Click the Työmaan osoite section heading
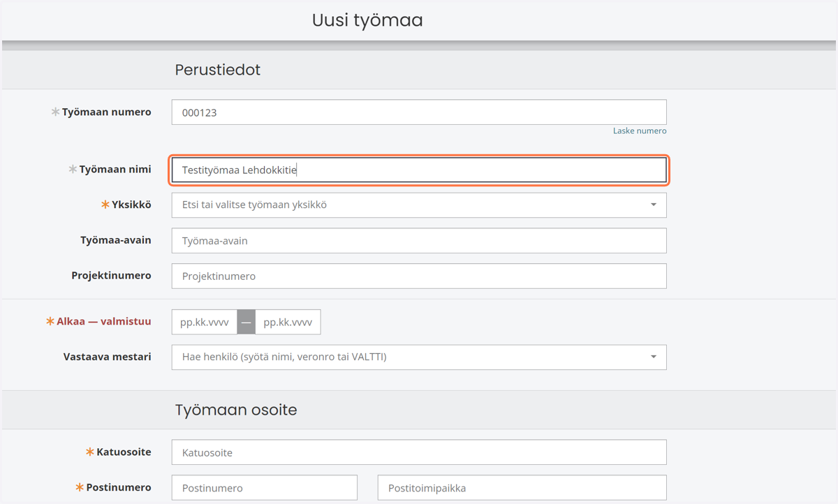The height and width of the screenshot is (504, 838). point(236,410)
